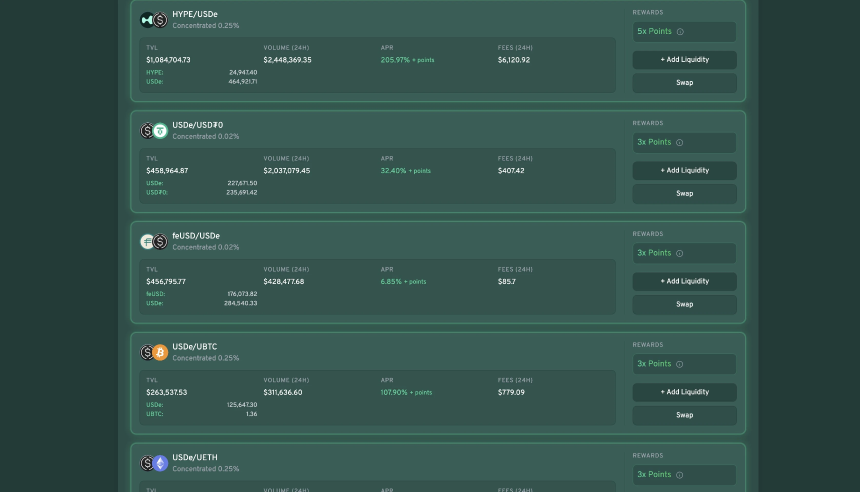The width and height of the screenshot is (860, 492).
Task: Open the USDe/UBTC pool title
Action: point(194,347)
